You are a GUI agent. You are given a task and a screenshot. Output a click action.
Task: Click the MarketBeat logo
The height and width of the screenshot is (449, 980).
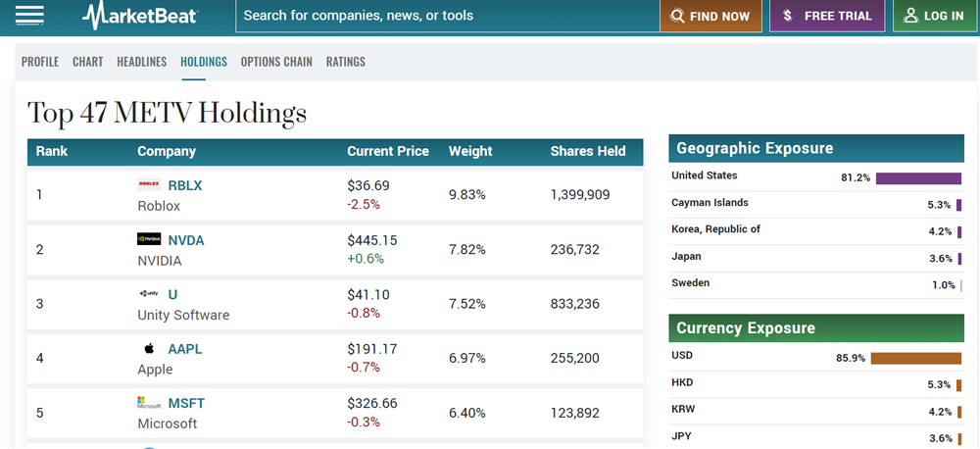(139, 16)
